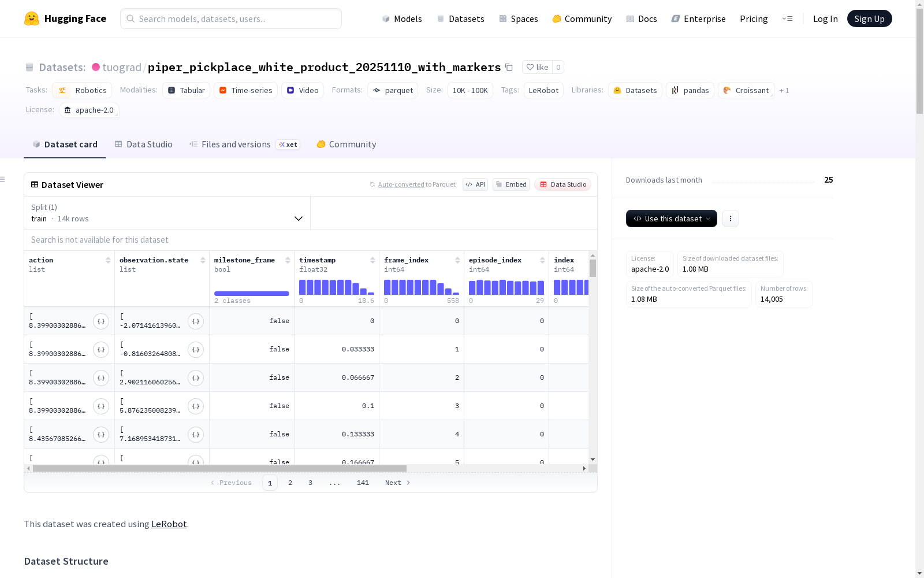
Task: Open the Use this dataset dropdown
Action: 672,218
